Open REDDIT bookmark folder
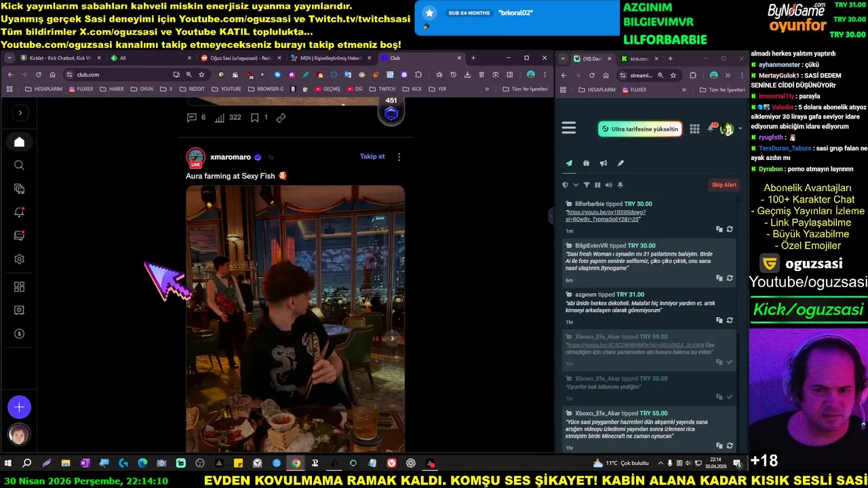868x488 pixels. pos(192,89)
